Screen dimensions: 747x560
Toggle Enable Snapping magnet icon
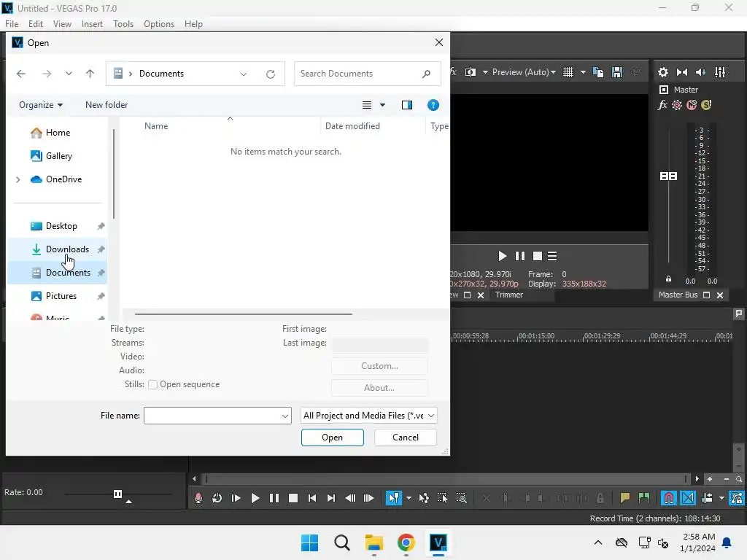[669, 498]
